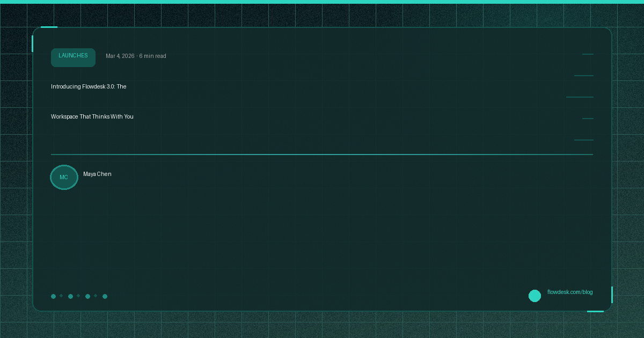Click the line "Workspace That Thinks With You"
Screen dimensions: 644x338
coord(92,116)
